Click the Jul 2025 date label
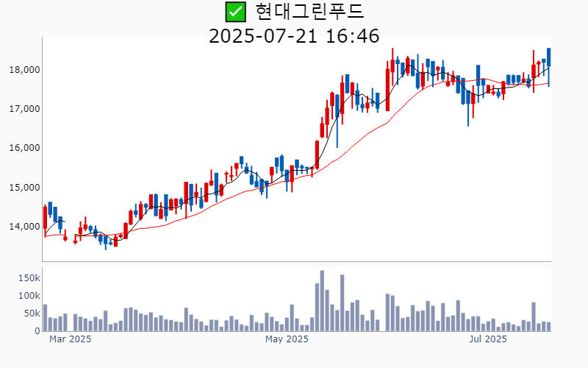The height and width of the screenshot is (368, 588). tap(488, 339)
